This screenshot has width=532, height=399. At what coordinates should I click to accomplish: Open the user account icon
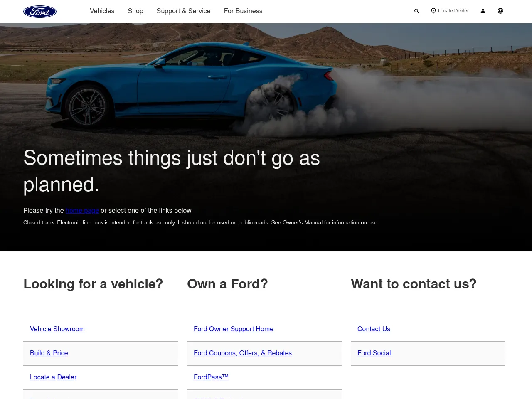(x=483, y=11)
